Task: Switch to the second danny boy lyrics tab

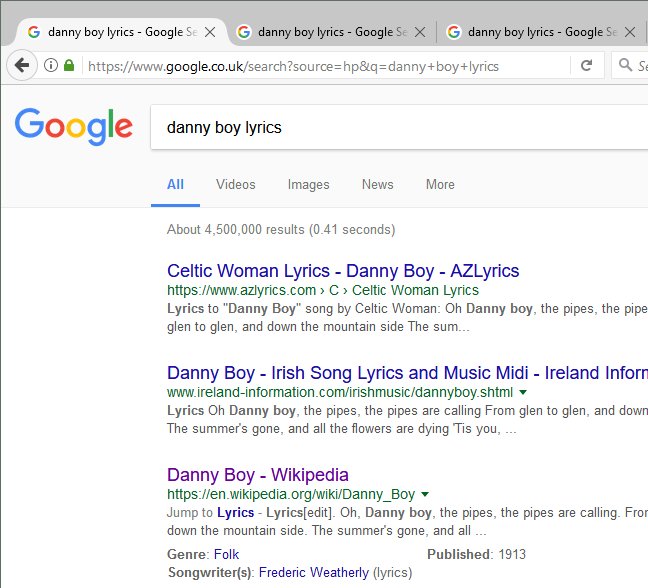Action: (331, 32)
